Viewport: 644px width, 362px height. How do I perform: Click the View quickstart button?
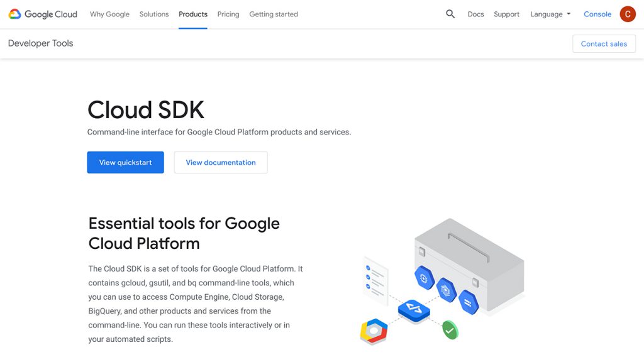[125, 162]
